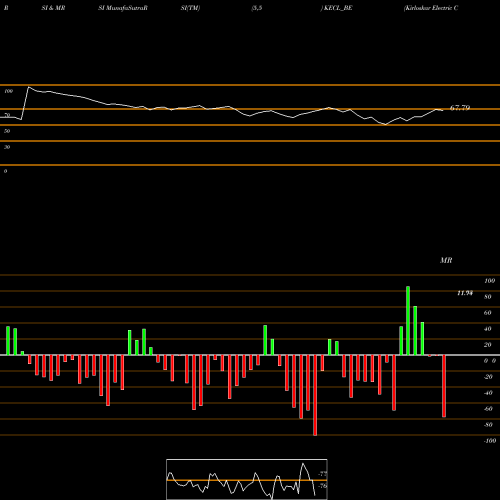Click the 40 label on MR axis
The width and height of the screenshot is (500, 500).
point(488,329)
